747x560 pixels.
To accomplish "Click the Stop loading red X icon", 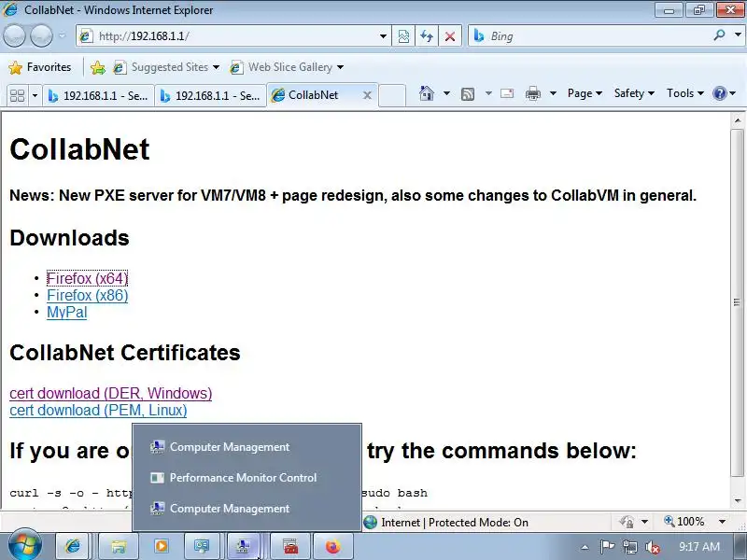I will pos(450,36).
